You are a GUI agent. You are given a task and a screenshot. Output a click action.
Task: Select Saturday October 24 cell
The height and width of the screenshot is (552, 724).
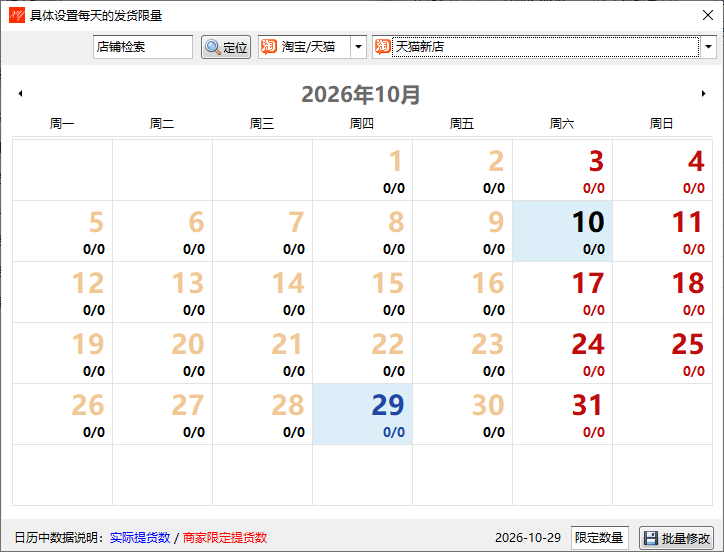pyautogui.click(x=562, y=353)
